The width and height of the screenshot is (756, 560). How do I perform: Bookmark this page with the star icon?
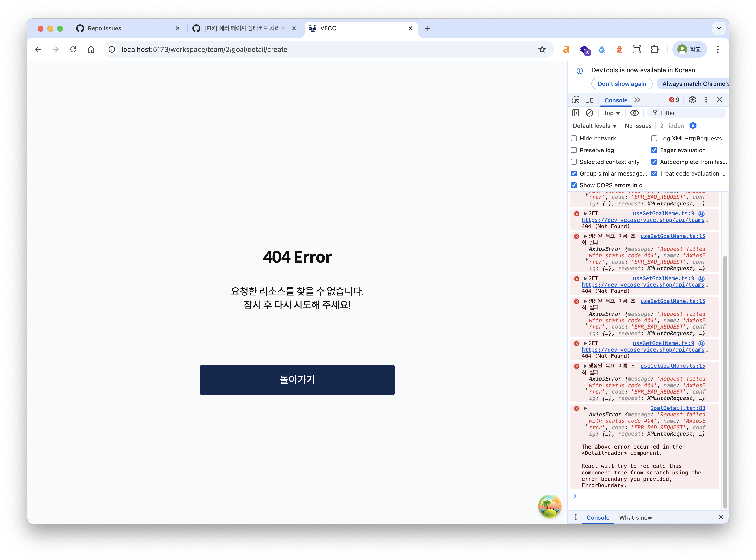click(542, 50)
